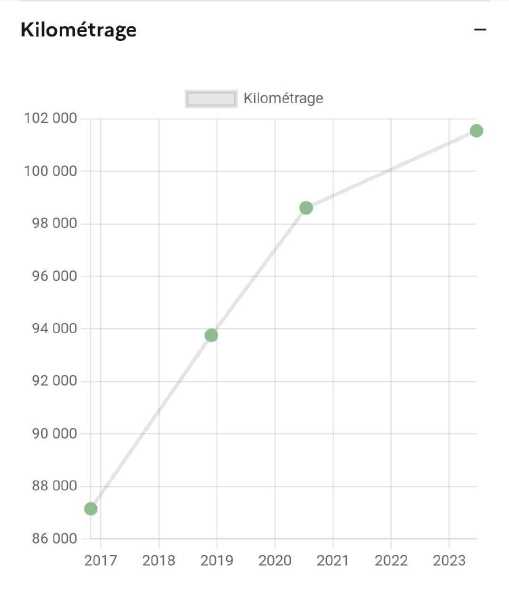The height and width of the screenshot is (600, 509).
Task: Select the 2019 data point near 94 000
Action: (x=211, y=335)
